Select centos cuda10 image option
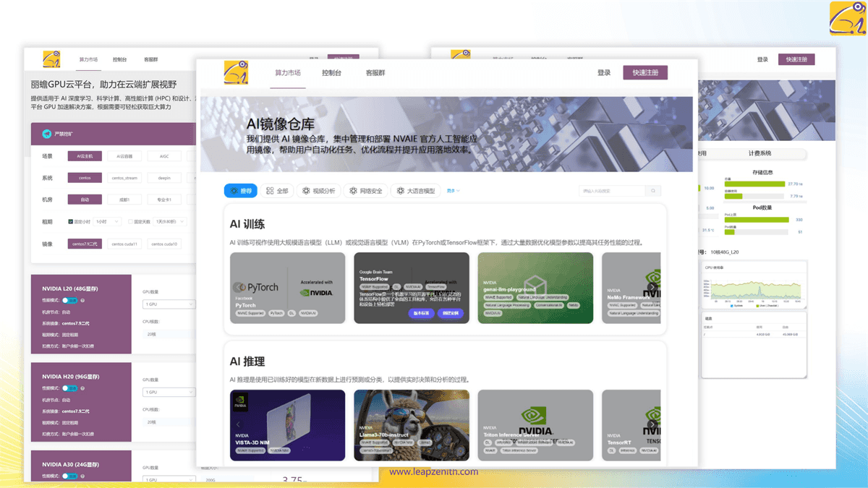Viewport: 868px width, 488px height. point(164,244)
